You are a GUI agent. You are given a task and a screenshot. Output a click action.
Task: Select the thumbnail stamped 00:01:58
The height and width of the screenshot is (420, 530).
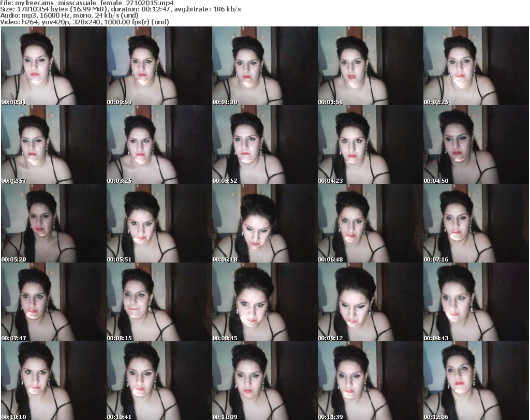pyautogui.click(x=370, y=66)
